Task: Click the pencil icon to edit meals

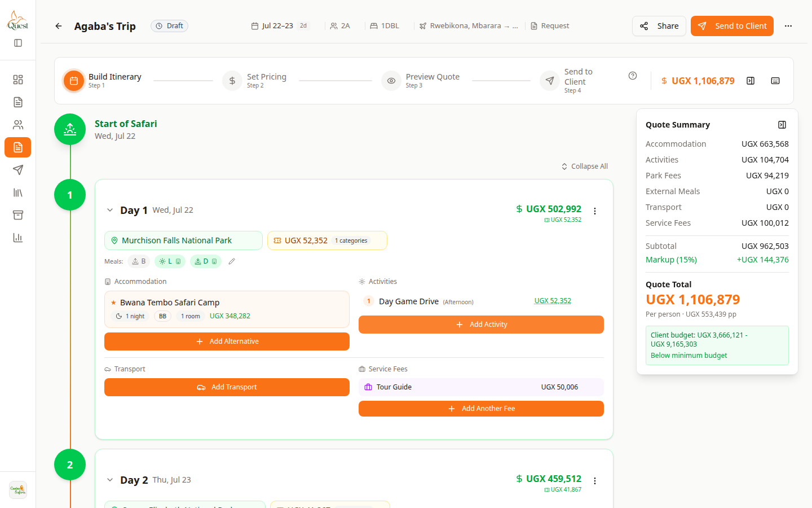Action: pos(232,261)
